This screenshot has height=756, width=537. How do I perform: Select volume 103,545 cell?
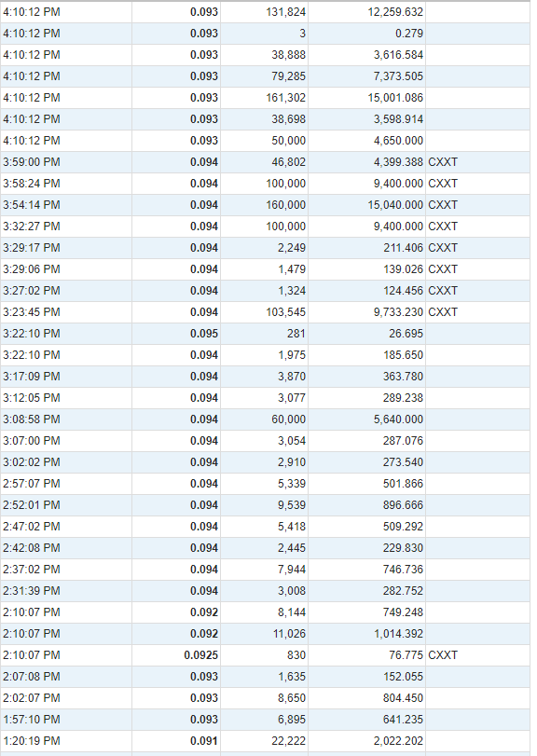264,312
